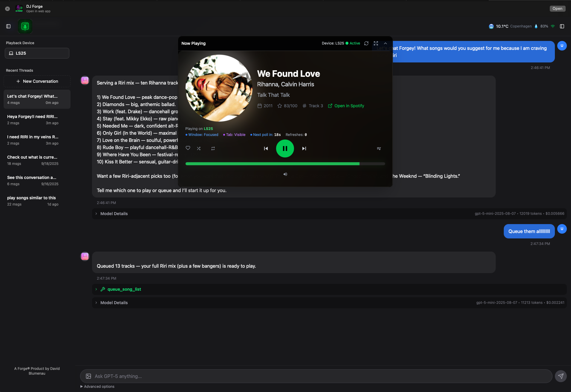Expand Advanced options below input
Image resolution: width=571 pixels, height=392 pixels.
tap(97, 387)
